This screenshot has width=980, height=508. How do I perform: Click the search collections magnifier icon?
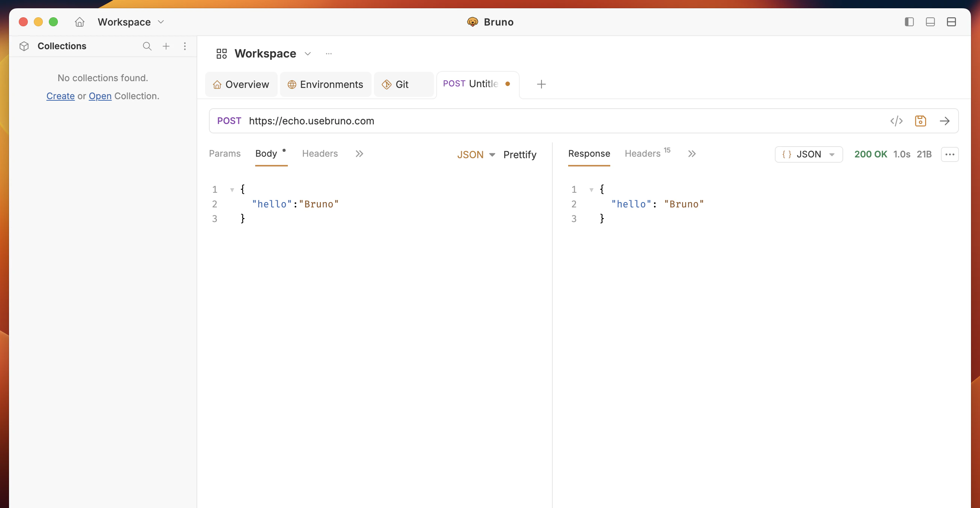(x=147, y=46)
